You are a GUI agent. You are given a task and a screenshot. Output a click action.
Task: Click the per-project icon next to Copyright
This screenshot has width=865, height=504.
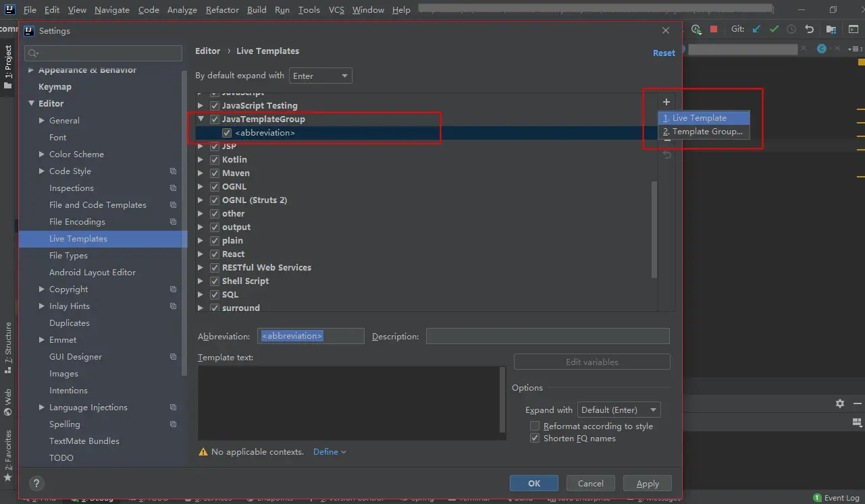click(174, 289)
